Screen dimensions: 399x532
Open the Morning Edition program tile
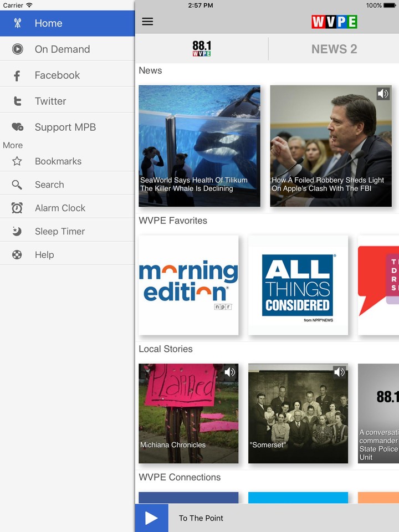coord(188,285)
